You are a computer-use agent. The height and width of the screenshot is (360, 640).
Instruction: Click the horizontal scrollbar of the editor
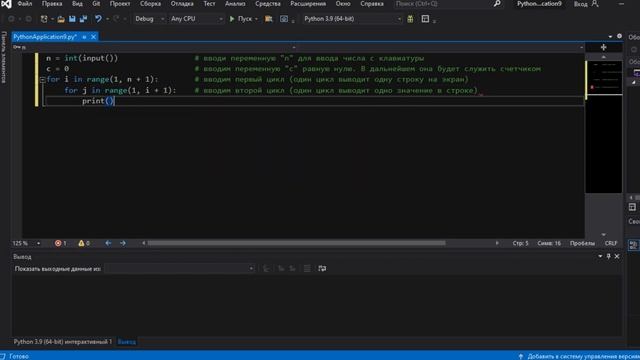click(x=296, y=243)
